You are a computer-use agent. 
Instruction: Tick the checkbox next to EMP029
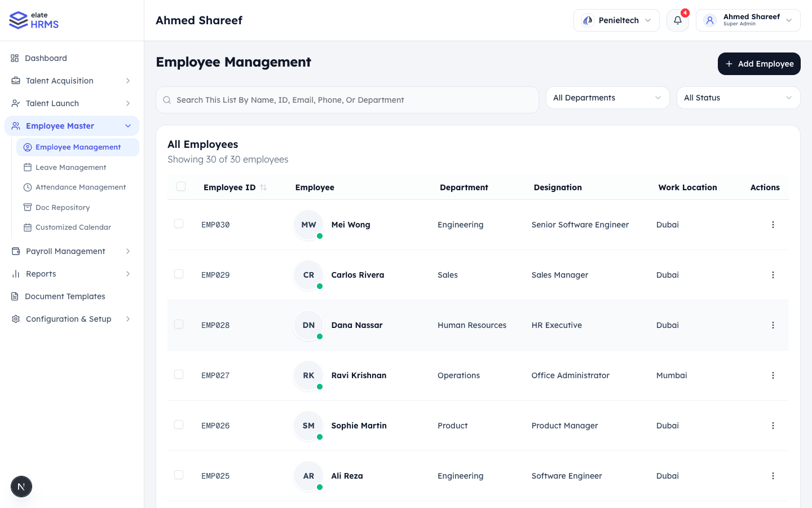[x=179, y=274]
